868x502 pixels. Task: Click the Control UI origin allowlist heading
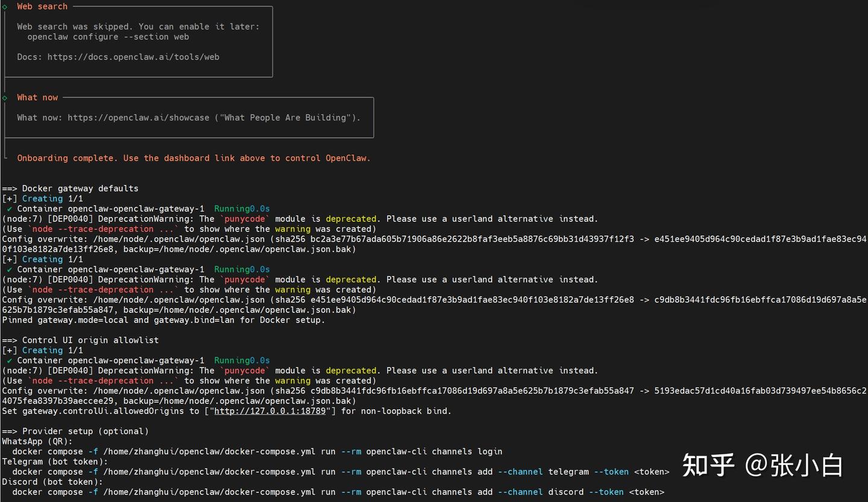point(90,340)
